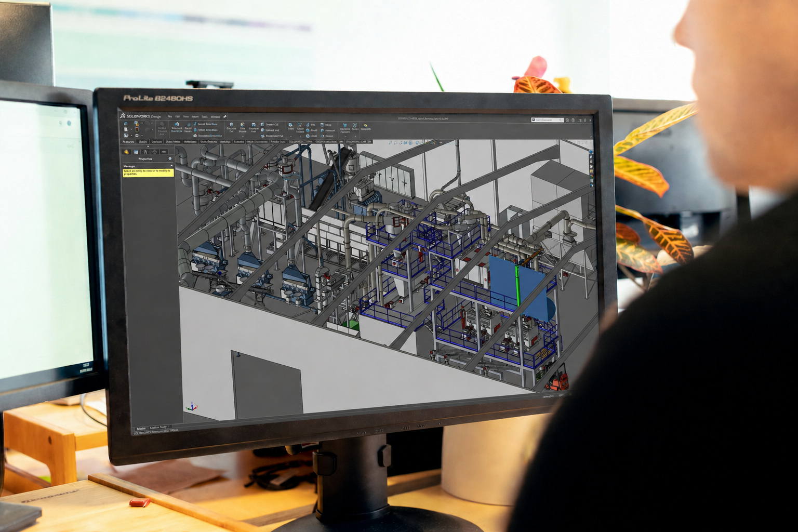Select the Extruded Boss/Base tool
Screen dimensions: 798x532
pyautogui.click(x=177, y=127)
